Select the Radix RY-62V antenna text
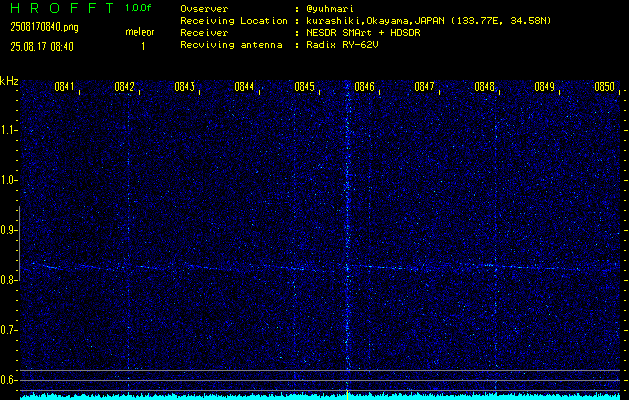This screenshot has height=400, width=629. coord(342,45)
